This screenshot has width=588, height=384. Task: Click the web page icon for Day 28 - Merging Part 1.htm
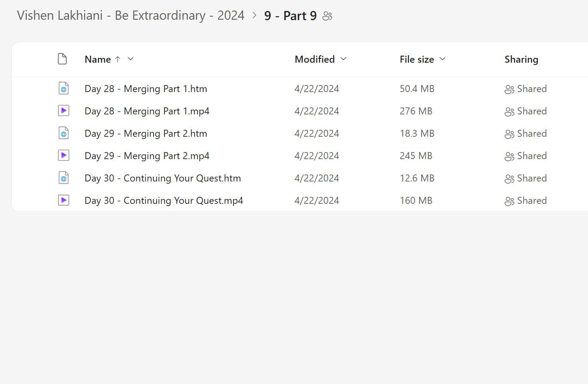pyautogui.click(x=64, y=89)
